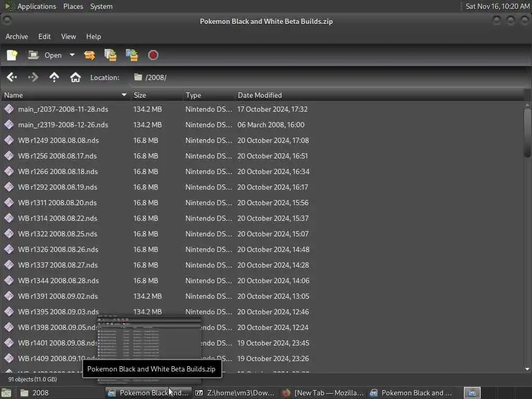Open the Edit menu
The width and height of the screenshot is (532, 399).
pos(45,36)
